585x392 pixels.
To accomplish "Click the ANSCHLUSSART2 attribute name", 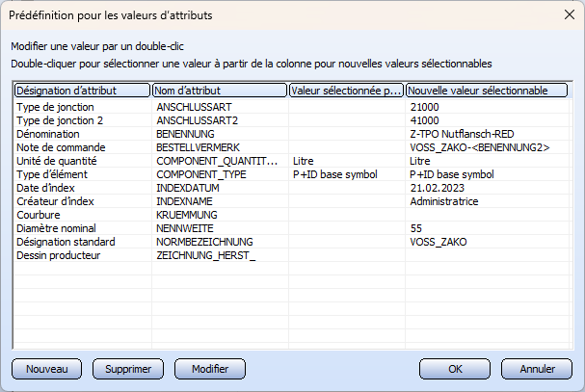I will 197,120.
